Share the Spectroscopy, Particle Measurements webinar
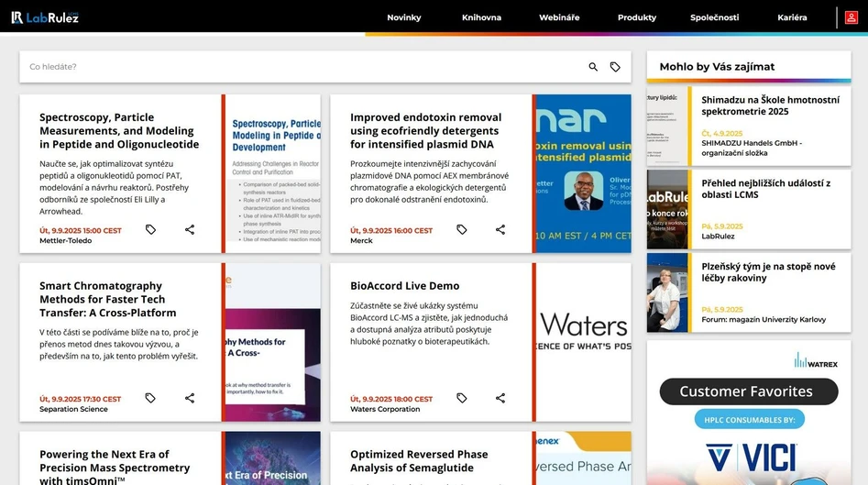 click(190, 229)
